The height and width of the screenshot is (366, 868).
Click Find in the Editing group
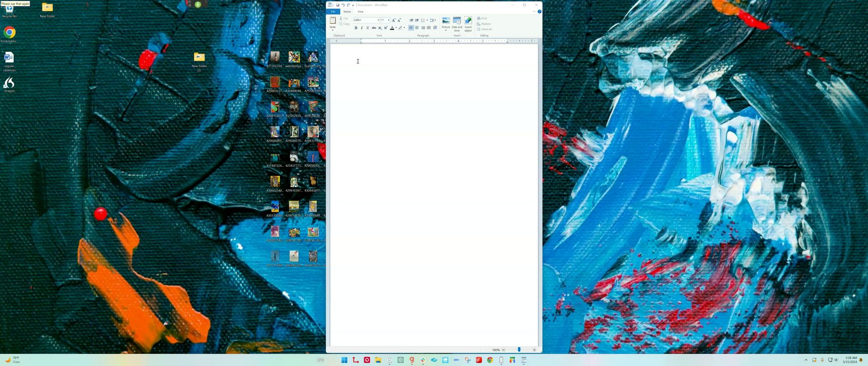(x=482, y=18)
